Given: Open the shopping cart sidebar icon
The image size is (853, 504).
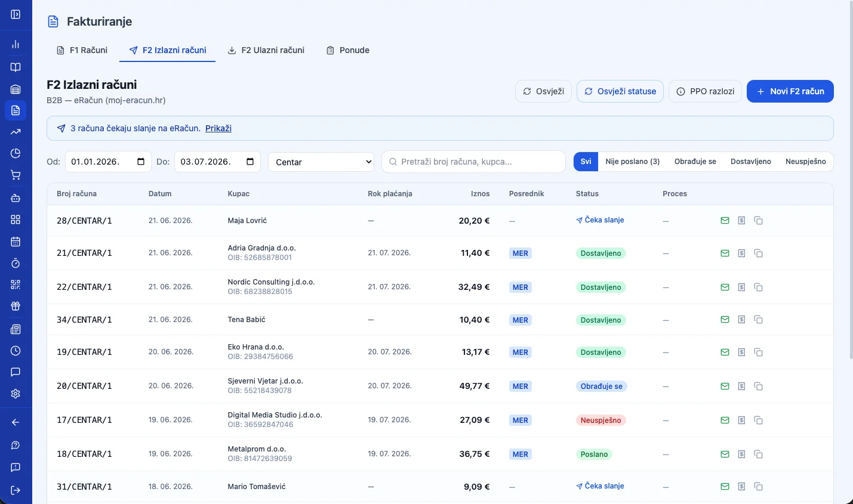Looking at the screenshot, I should pyautogui.click(x=16, y=175).
